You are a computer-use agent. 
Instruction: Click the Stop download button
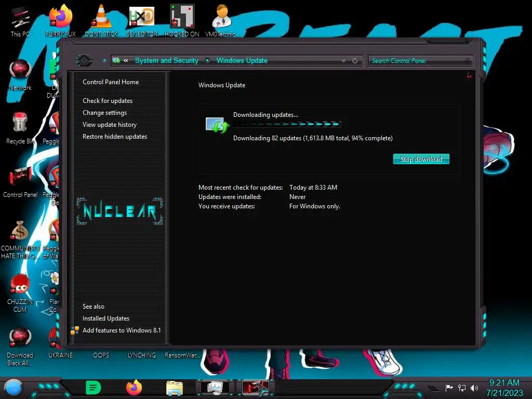click(x=421, y=159)
